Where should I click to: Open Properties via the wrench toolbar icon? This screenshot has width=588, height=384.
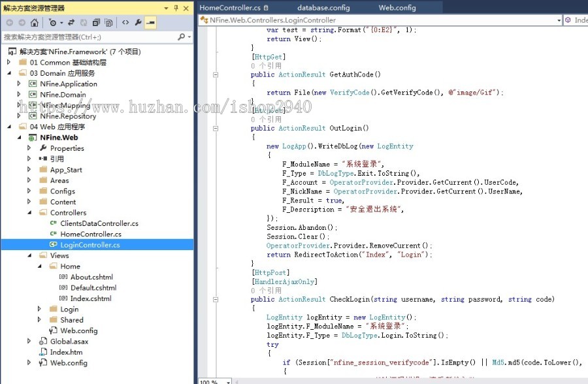138,23
